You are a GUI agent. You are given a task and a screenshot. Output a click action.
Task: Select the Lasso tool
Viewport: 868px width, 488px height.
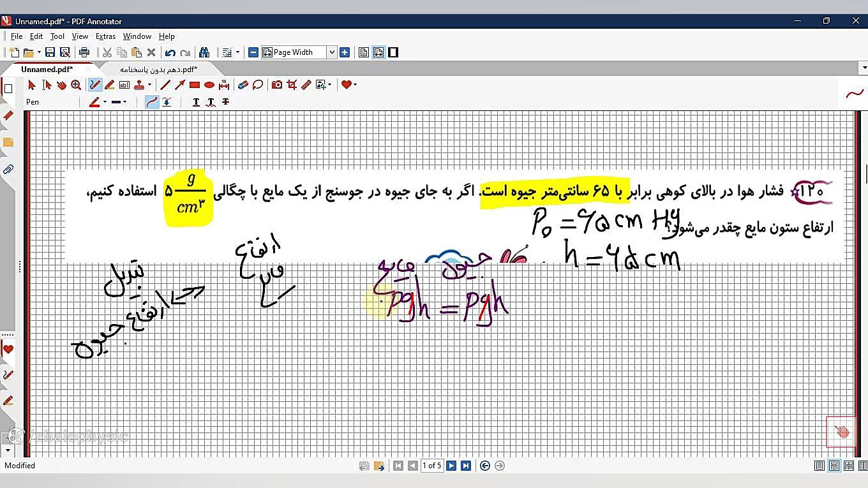click(x=258, y=85)
